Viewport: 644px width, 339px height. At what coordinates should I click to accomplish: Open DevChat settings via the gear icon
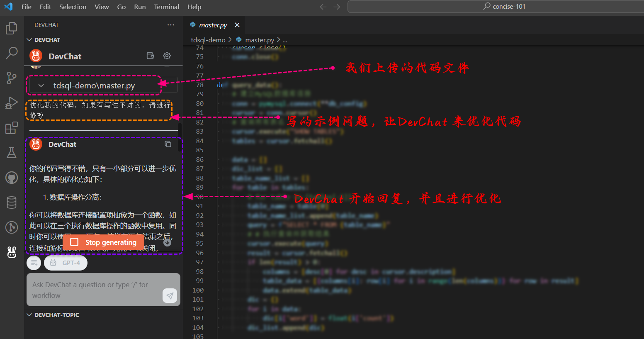click(167, 55)
